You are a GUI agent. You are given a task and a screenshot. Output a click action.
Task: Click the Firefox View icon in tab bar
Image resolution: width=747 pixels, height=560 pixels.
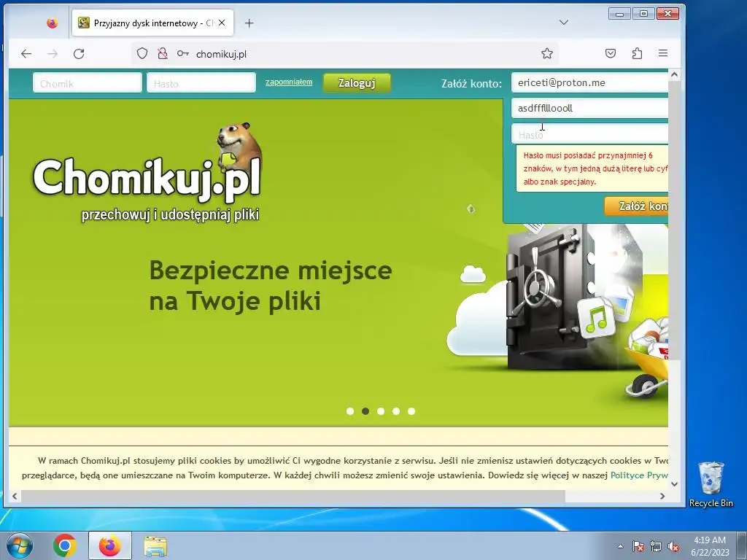pos(53,23)
